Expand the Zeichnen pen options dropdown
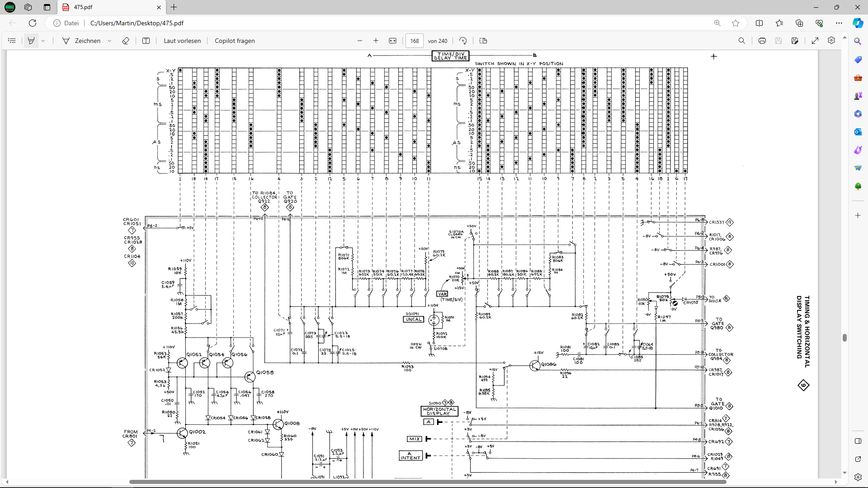Screen dimensions: 868x488 pyautogui.click(x=109, y=41)
